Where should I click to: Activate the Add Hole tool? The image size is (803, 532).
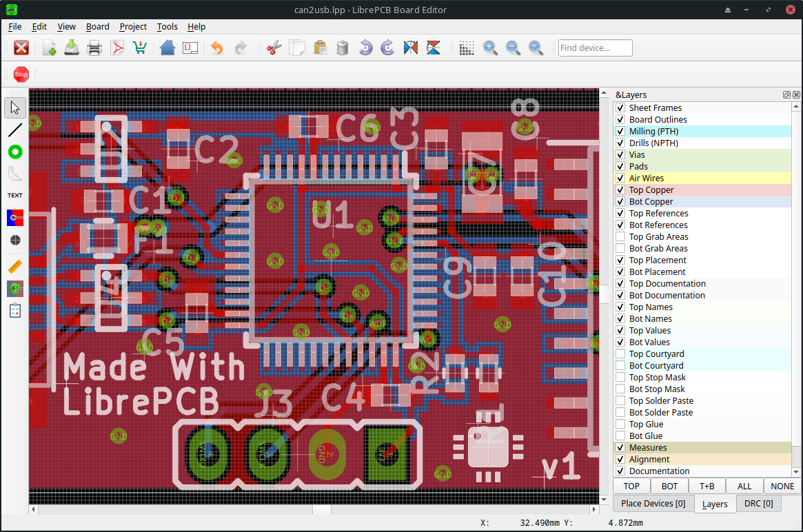tap(15, 240)
